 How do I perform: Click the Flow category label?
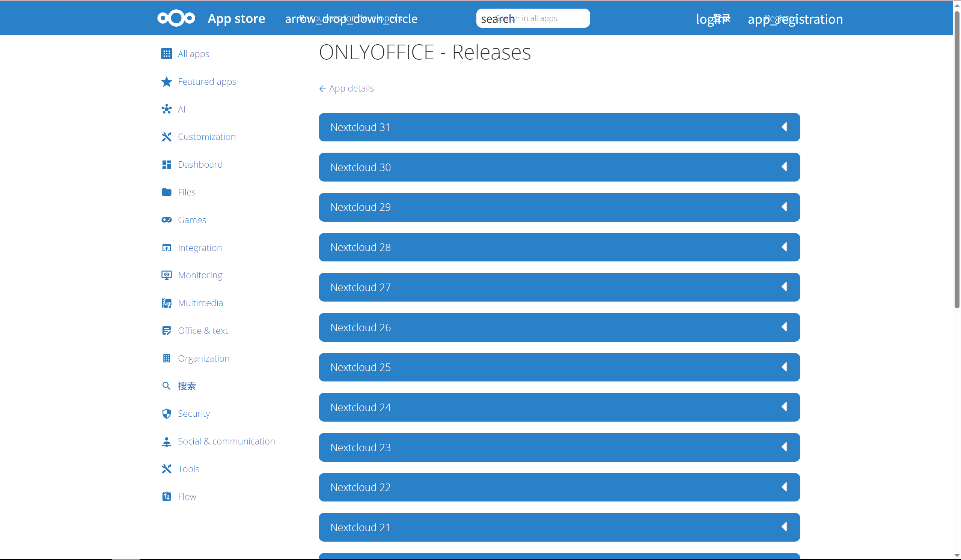(187, 496)
